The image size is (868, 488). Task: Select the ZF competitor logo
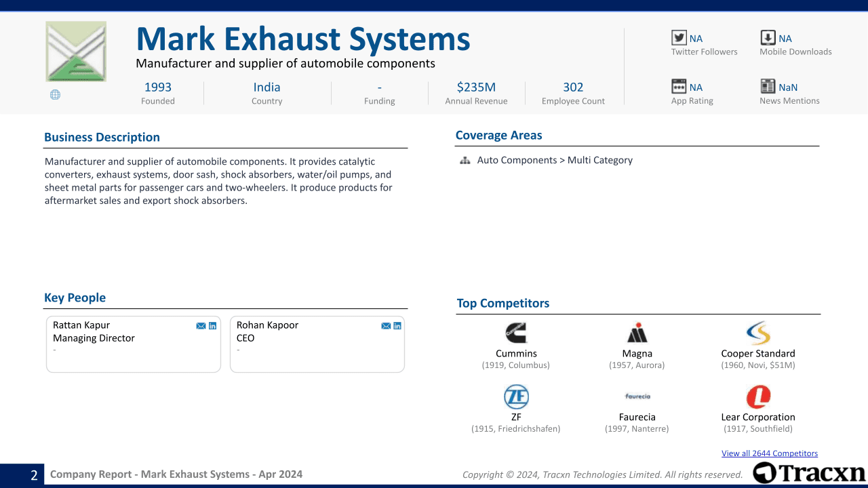(x=516, y=396)
